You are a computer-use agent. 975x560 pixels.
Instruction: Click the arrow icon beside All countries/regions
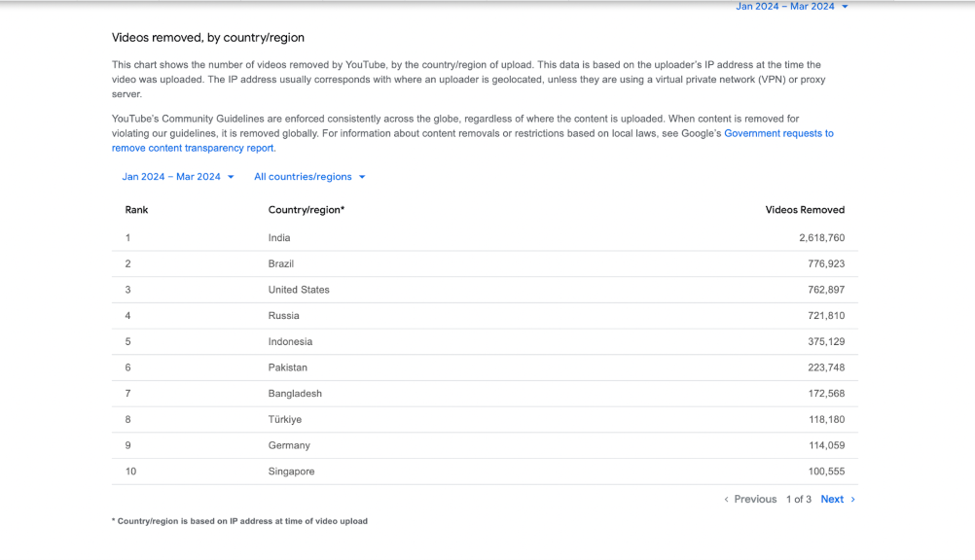[362, 177]
